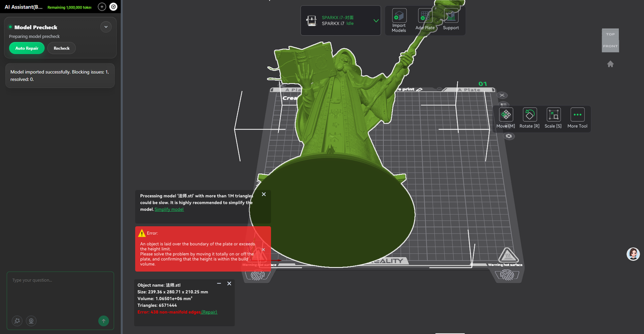Click the webcam icon in chat box
The height and width of the screenshot is (334, 644).
coord(31,320)
